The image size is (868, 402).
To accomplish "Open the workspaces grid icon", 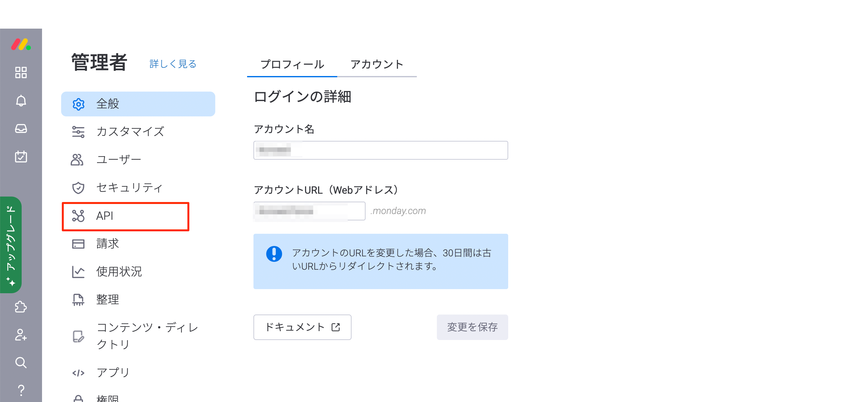I will [21, 73].
